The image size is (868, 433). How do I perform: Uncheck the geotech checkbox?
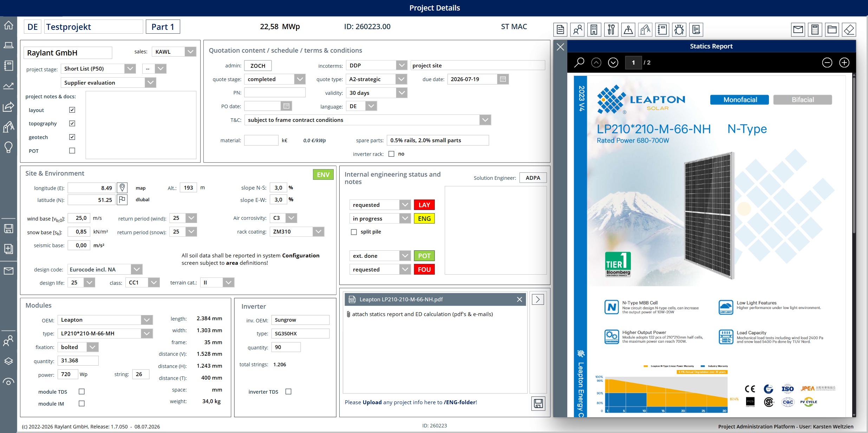(x=72, y=137)
